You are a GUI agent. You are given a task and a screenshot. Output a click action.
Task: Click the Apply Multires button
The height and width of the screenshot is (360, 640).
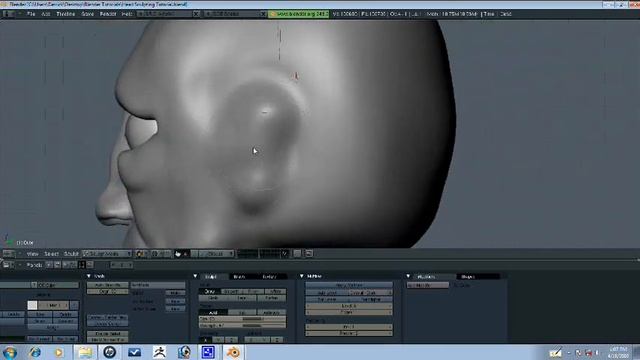pos(349,285)
